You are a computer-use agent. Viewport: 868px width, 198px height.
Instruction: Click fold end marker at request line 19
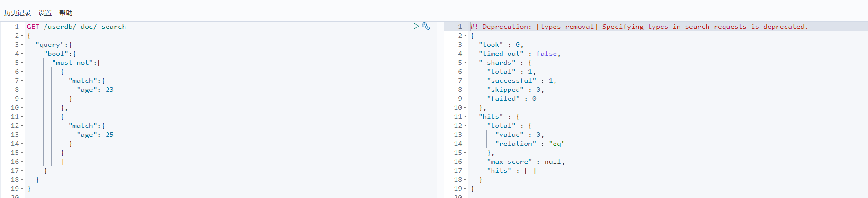click(22, 189)
